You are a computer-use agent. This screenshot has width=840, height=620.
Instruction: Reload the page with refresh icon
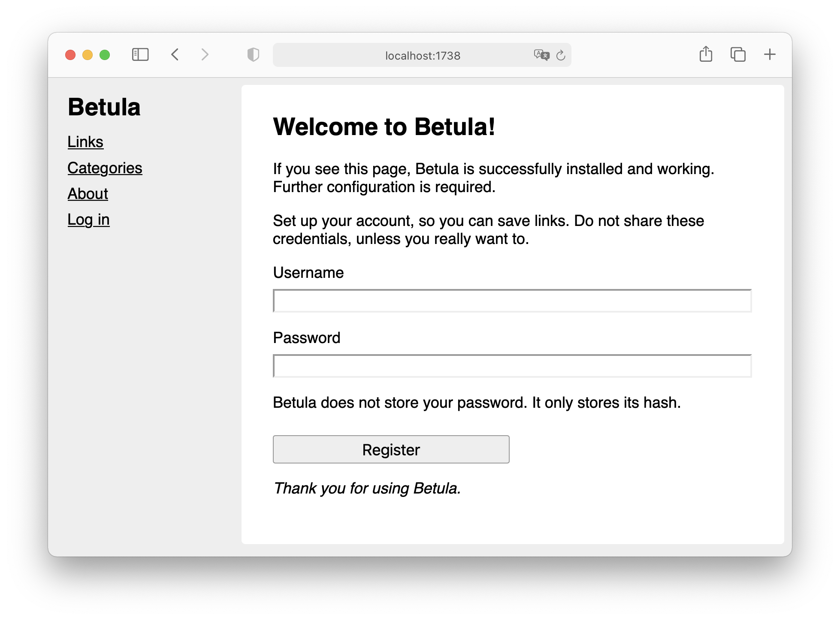pyautogui.click(x=561, y=55)
